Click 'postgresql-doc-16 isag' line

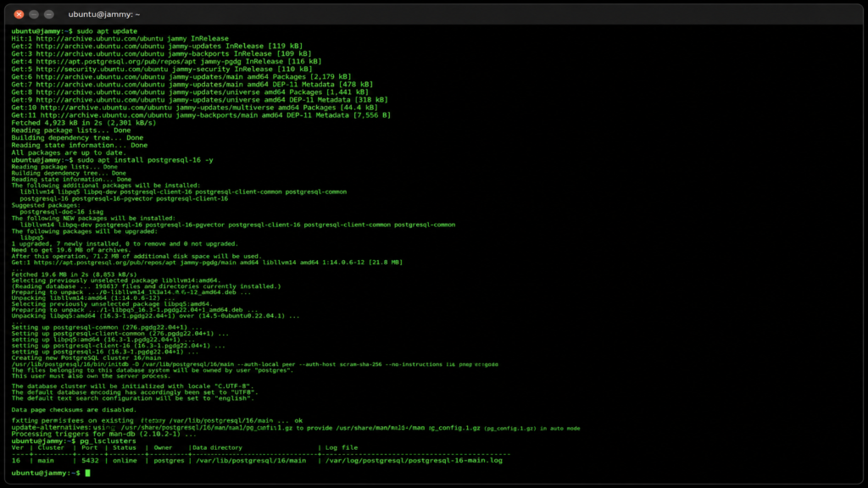(x=61, y=212)
